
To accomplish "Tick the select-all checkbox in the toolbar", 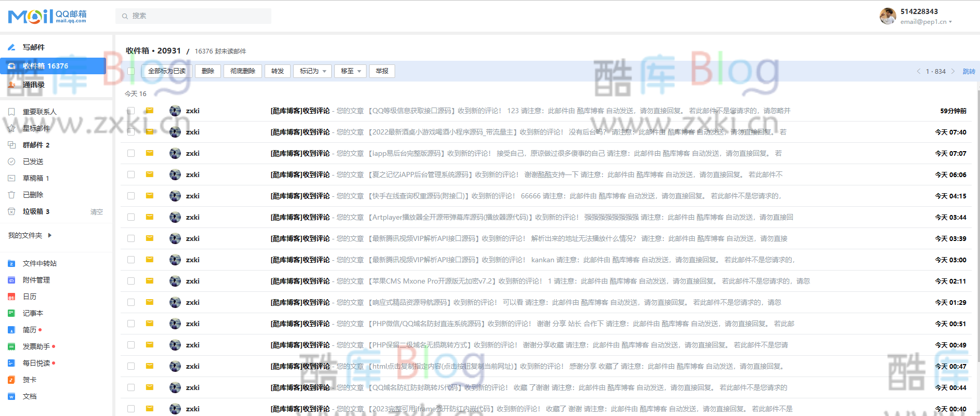I will pyautogui.click(x=131, y=71).
